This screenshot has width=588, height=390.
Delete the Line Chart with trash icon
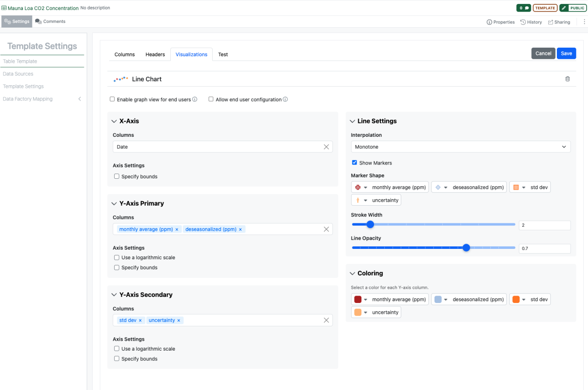tap(567, 79)
